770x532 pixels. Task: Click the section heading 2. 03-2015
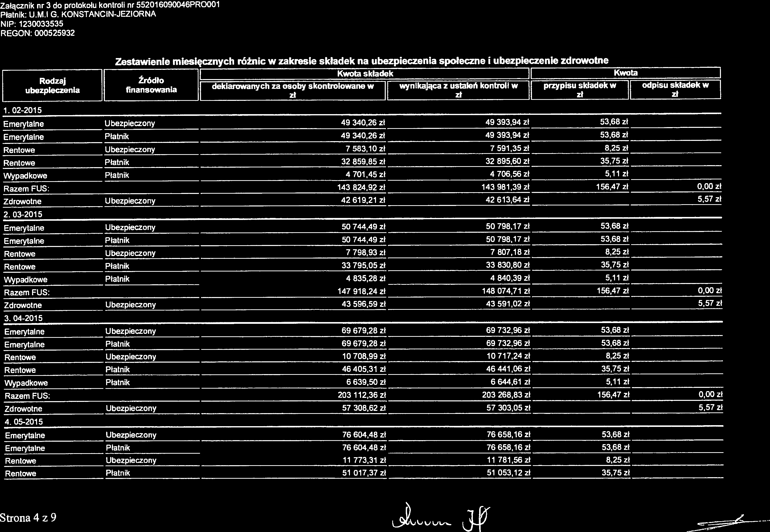point(23,214)
